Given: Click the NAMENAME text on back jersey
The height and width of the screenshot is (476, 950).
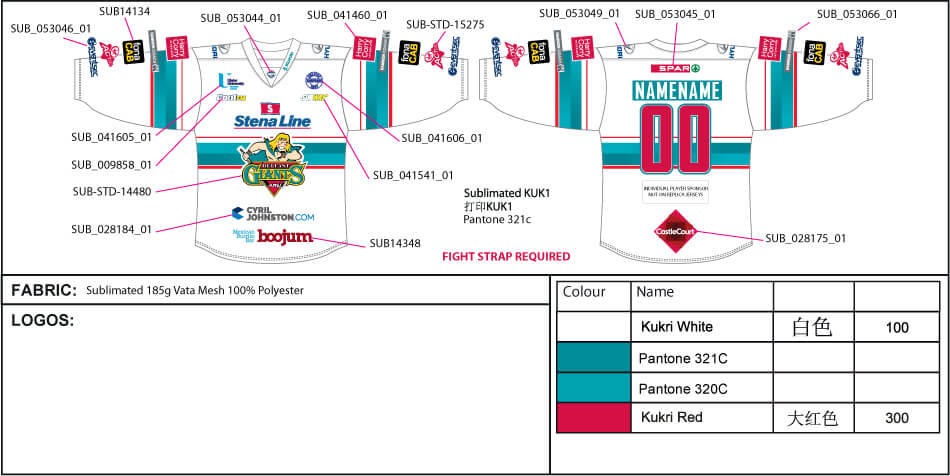Looking at the screenshot, I should click(x=675, y=91).
